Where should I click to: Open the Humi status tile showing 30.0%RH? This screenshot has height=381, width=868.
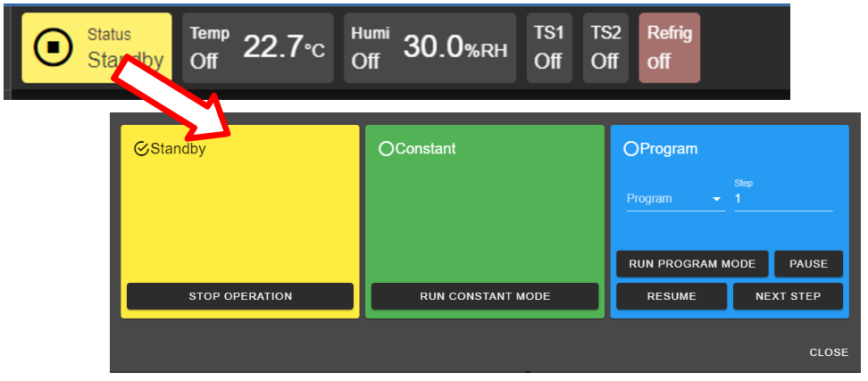(430, 48)
